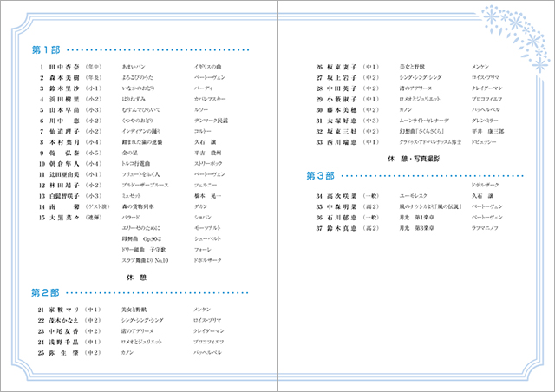The height and width of the screenshot is (392, 555).
Task: Click performer name '浅野千晶' in row 24
Action: point(63,343)
